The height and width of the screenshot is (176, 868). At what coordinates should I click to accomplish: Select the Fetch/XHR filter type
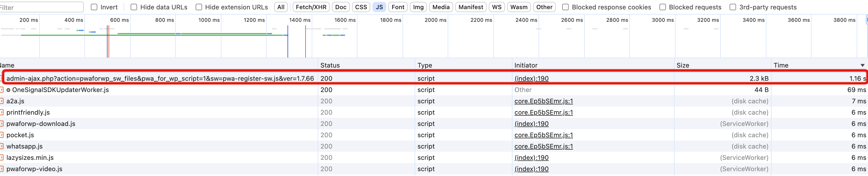[x=311, y=7]
